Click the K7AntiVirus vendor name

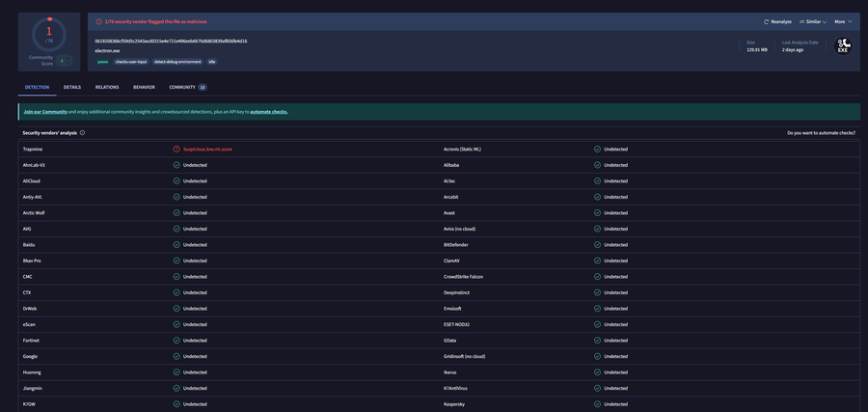(455, 388)
